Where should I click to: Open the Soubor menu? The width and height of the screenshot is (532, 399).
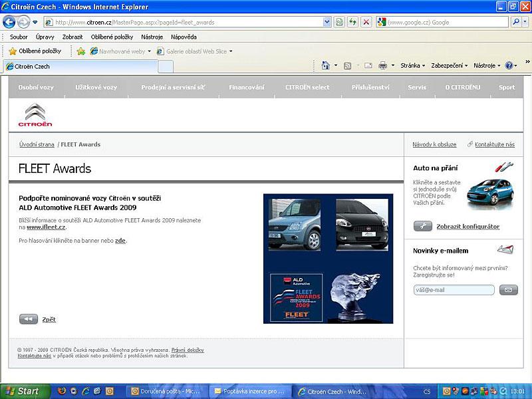pos(19,37)
